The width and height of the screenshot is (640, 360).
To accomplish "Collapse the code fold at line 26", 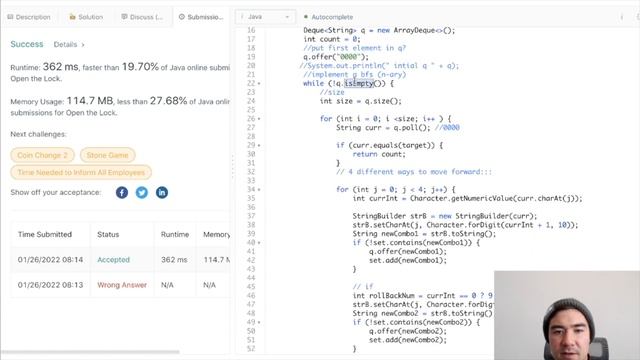I will [259, 119].
